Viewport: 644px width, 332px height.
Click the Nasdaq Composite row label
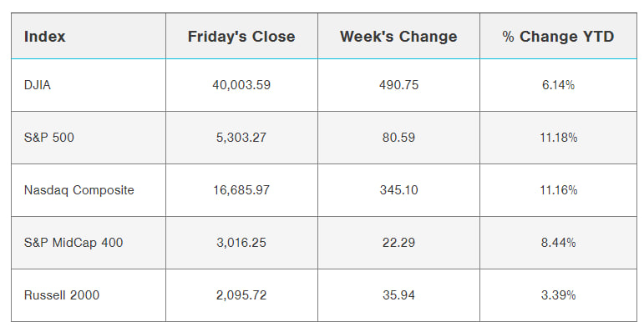[79, 190]
